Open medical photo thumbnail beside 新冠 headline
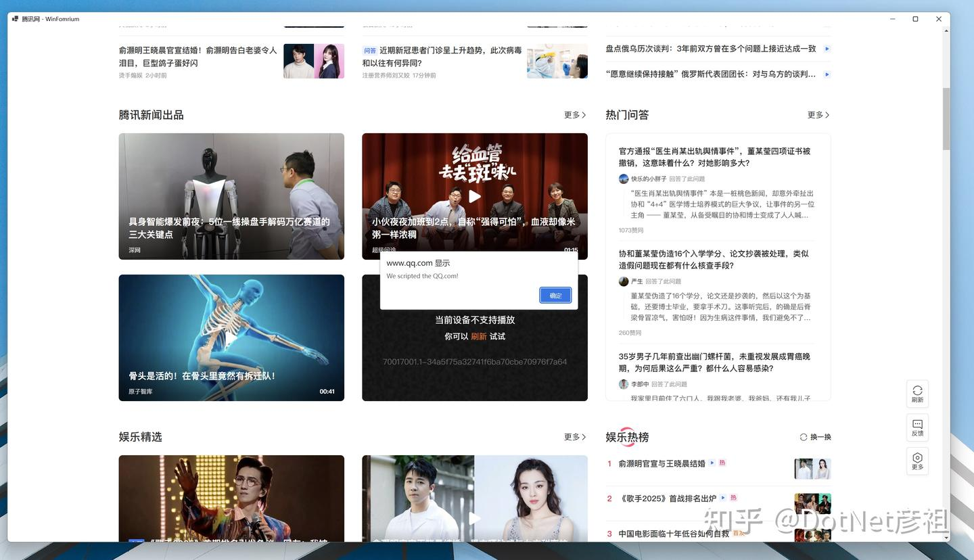Screen dimensions: 974x560 pos(557,61)
